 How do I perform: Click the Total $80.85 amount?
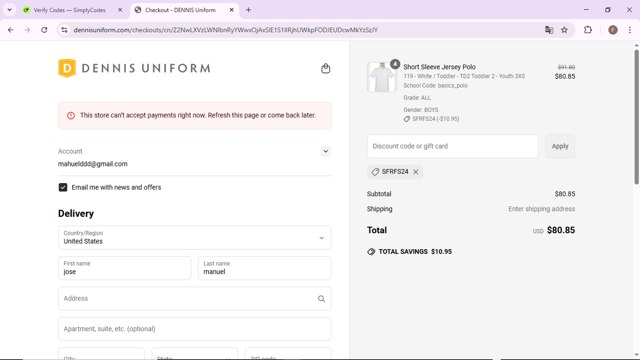click(x=561, y=230)
